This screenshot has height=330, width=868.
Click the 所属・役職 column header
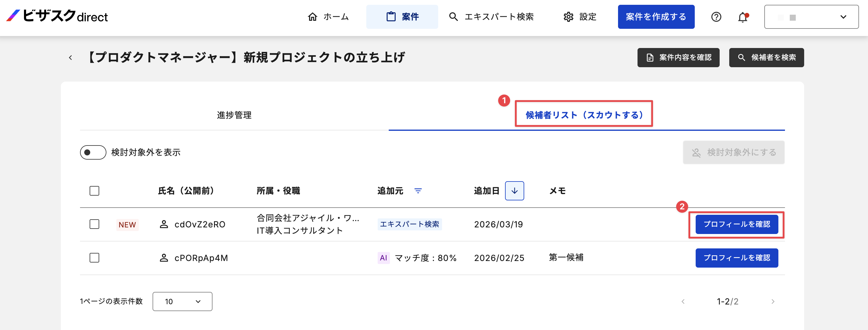pyautogui.click(x=278, y=190)
